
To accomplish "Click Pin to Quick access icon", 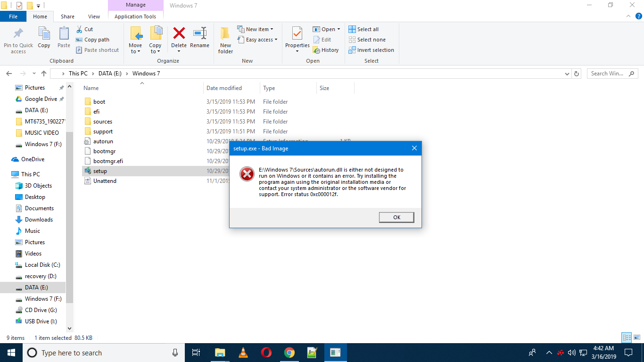I will 18,34.
